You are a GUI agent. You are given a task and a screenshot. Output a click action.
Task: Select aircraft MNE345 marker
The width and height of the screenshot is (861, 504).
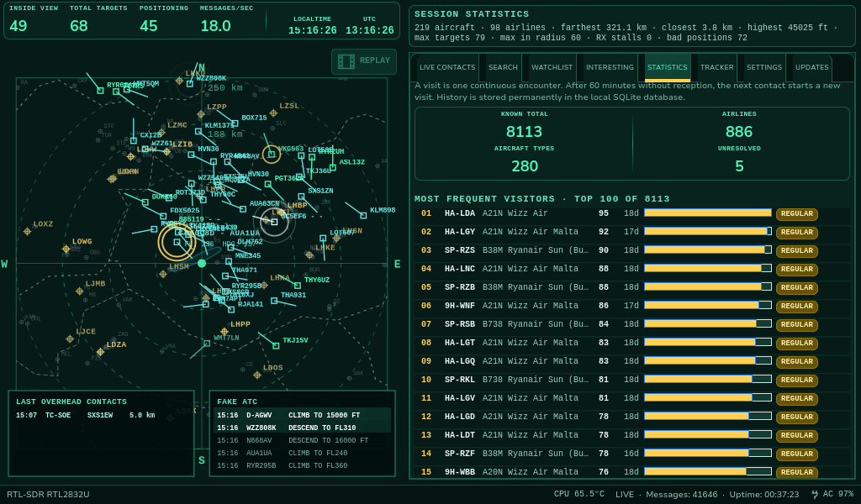(x=230, y=262)
